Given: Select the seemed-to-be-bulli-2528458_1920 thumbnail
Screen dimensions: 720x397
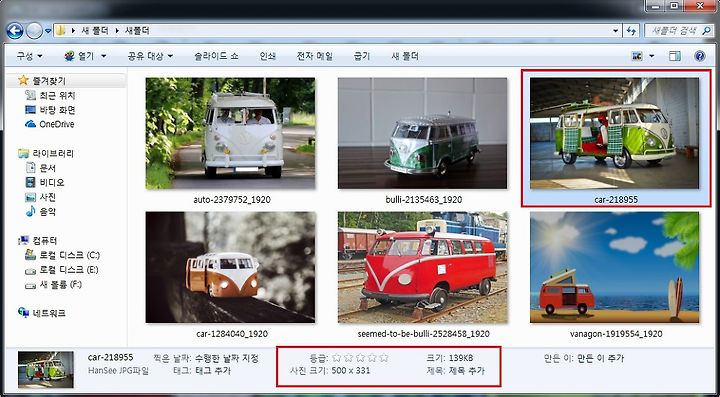Looking at the screenshot, I should pyautogui.click(x=422, y=268).
